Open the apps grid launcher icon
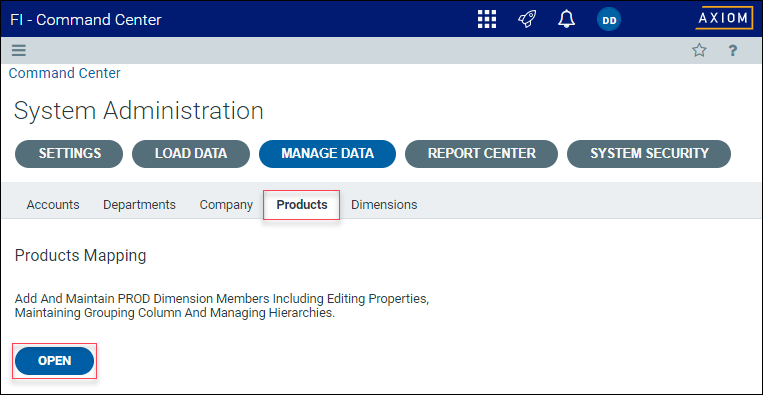Screen dimensions: 763x395 tap(487, 19)
